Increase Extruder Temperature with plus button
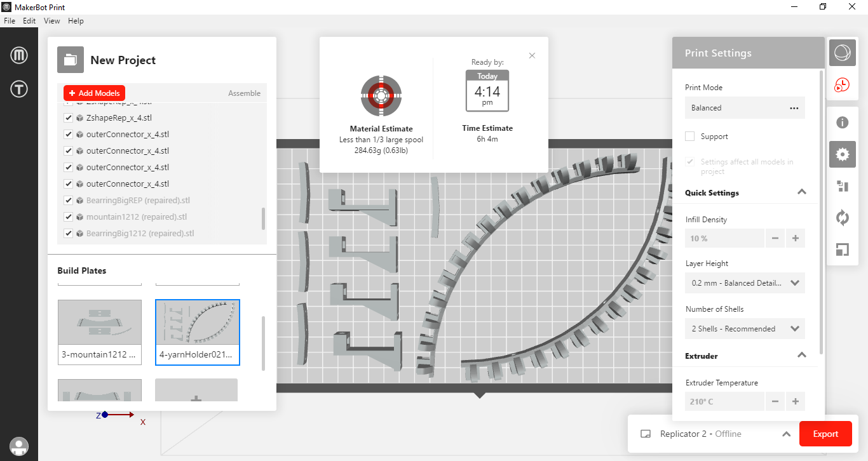 [x=796, y=401]
